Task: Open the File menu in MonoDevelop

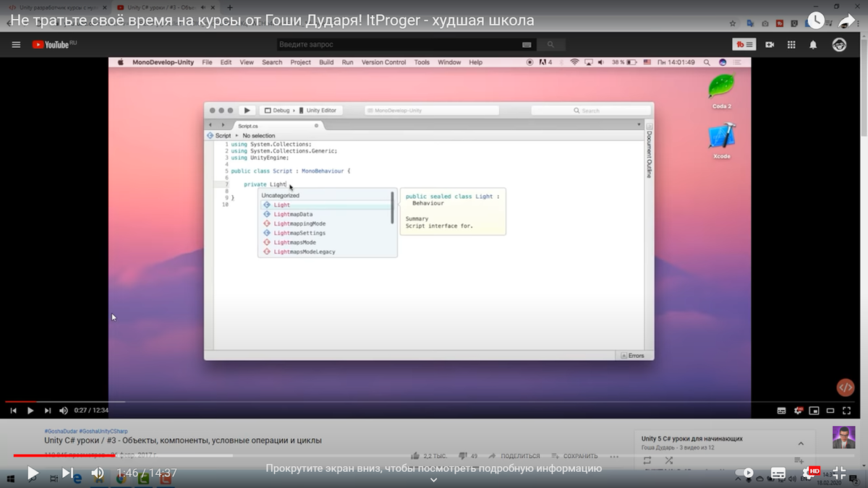Action: tap(207, 62)
